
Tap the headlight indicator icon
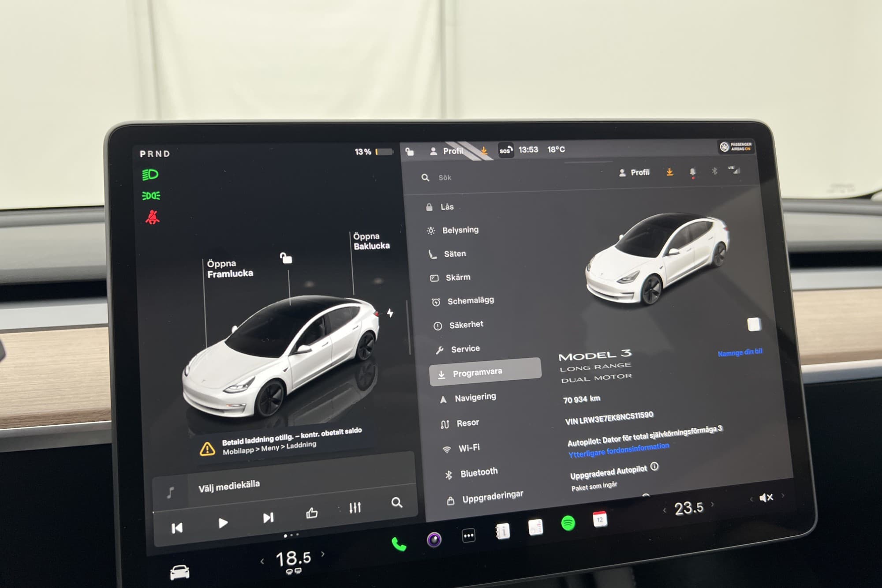(x=150, y=175)
